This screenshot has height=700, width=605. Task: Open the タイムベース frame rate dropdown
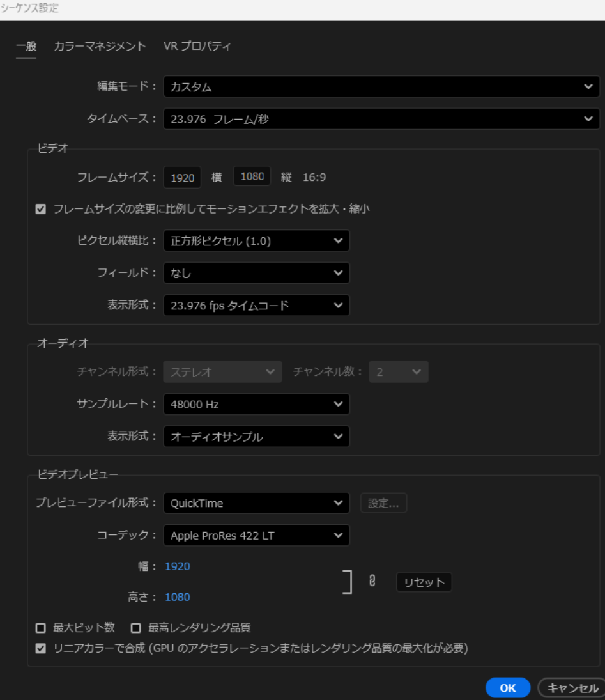(x=381, y=118)
